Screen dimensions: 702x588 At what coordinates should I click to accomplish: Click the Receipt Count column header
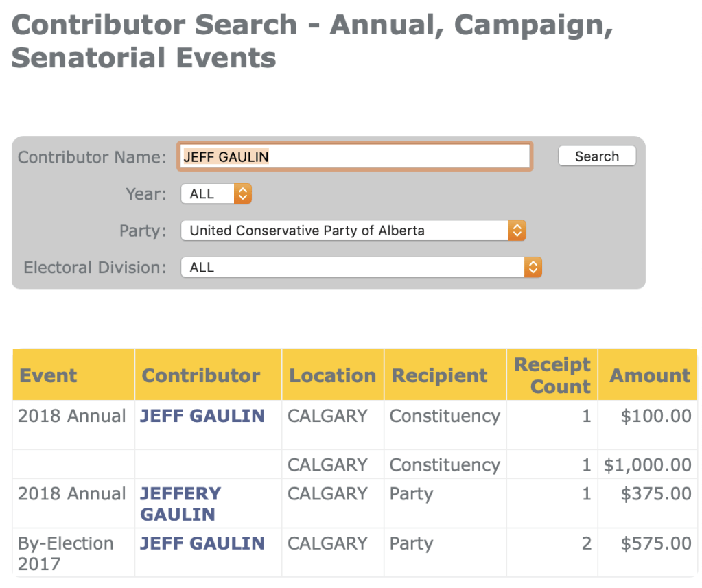[552, 375]
